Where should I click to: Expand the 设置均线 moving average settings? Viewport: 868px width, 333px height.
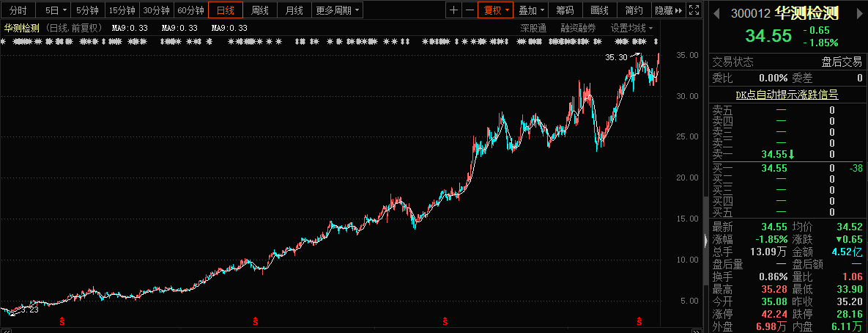632,28
